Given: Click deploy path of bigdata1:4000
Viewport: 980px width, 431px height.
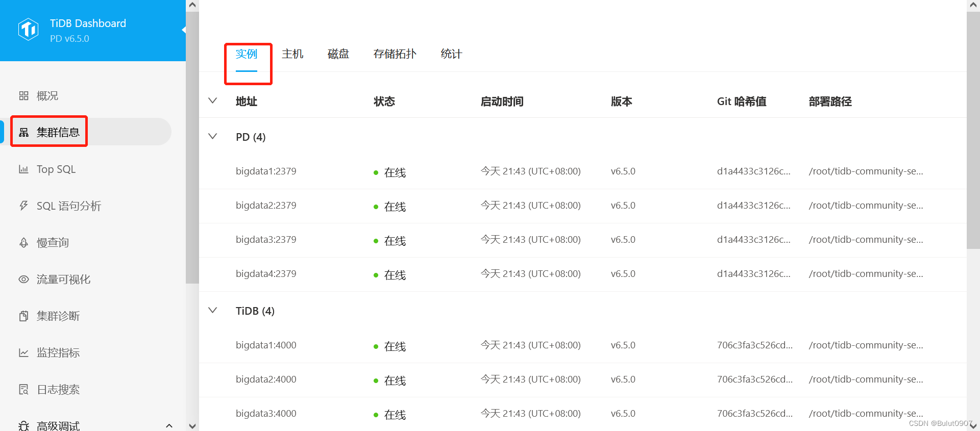Looking at the screenshot, I should 866,345.
